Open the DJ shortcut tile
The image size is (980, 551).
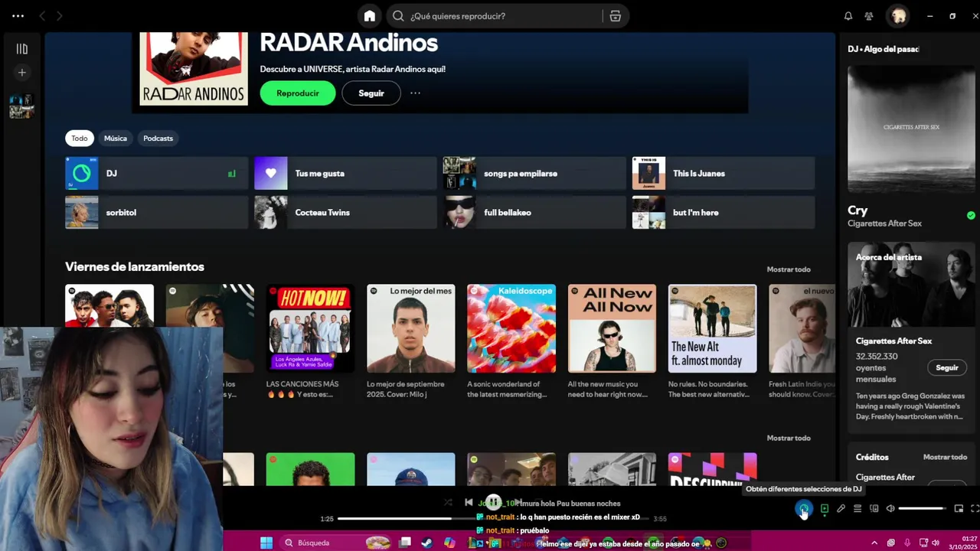pos(157,174)
